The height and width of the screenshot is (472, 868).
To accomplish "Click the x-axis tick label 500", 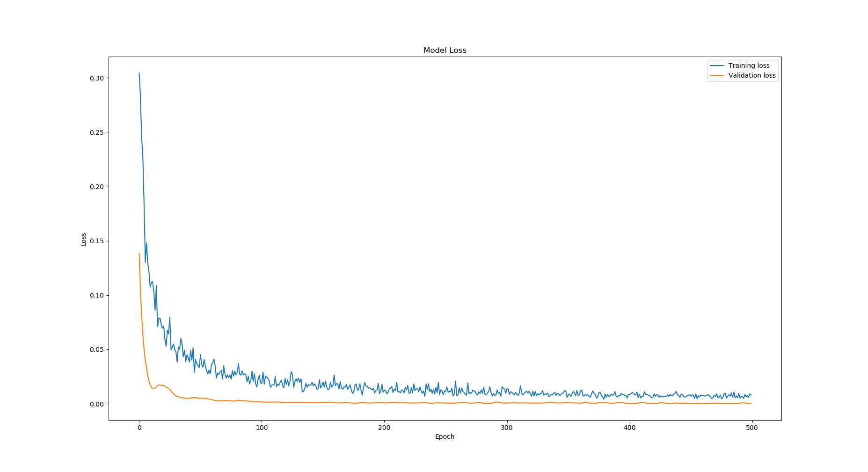I will tap(751, 428).
